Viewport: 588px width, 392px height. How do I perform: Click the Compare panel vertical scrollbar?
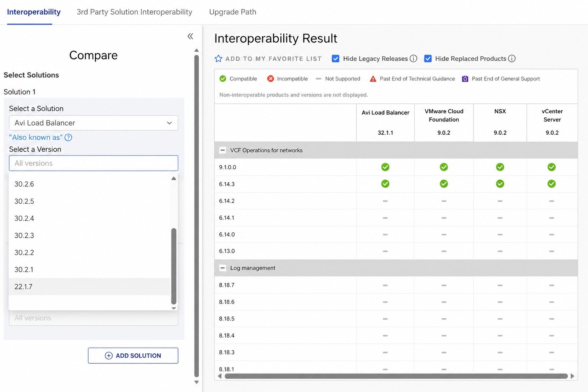tap(196, 216)
